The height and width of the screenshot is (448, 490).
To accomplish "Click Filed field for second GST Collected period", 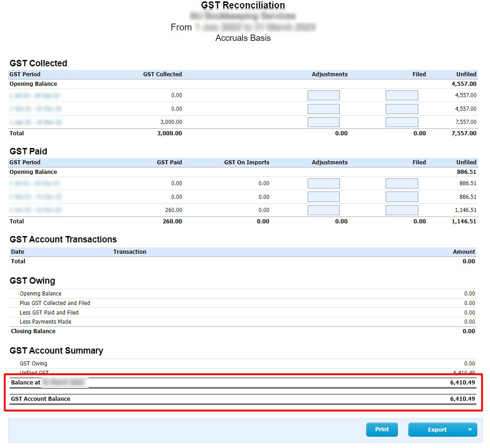I will point(402,109).
